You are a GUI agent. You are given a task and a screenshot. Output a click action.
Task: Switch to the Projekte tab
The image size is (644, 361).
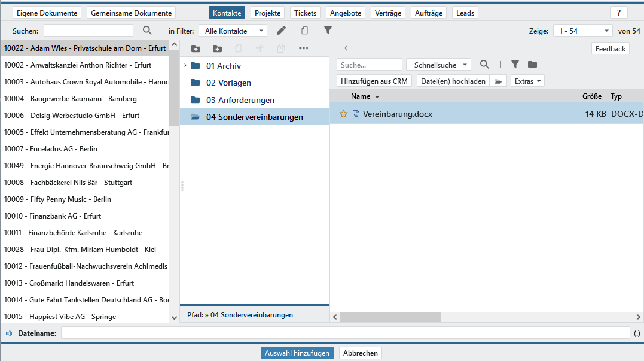[x=267, y=13]
